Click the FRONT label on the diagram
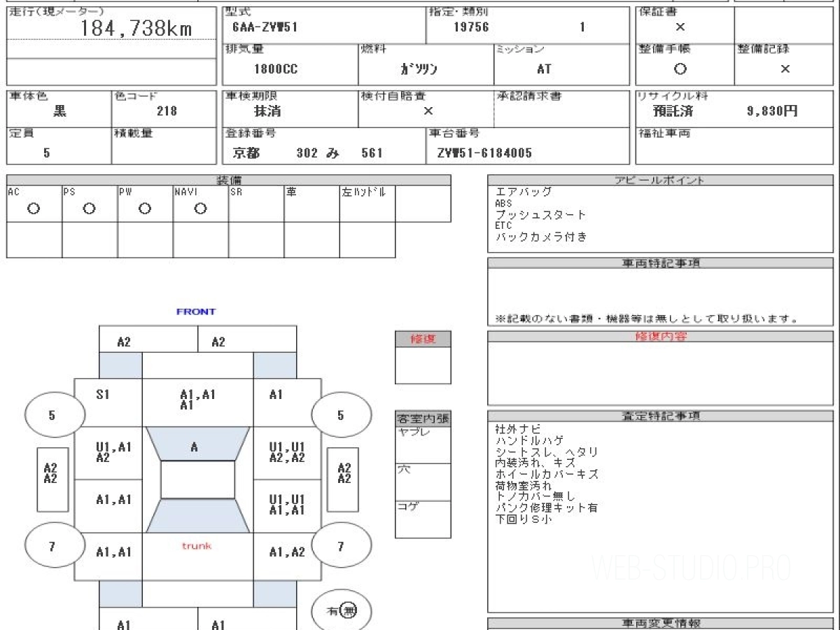Screen dimensions: 840x630 [x=196, y=311]
